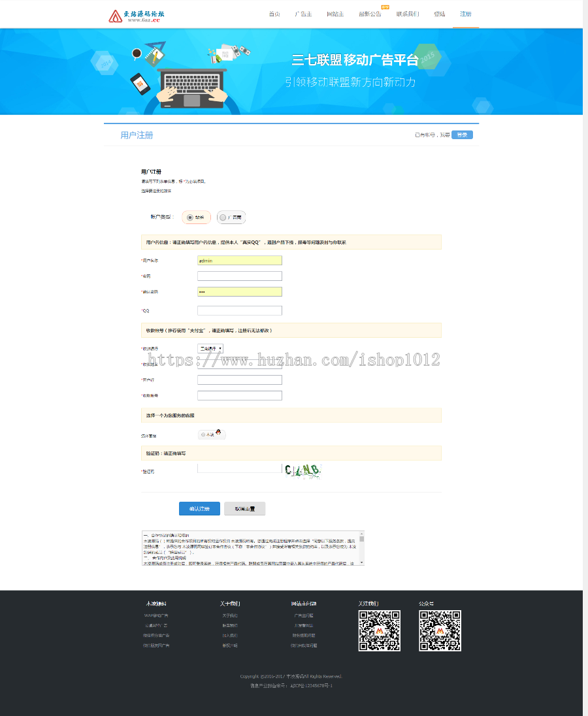Screen dimensions: 588x716
Task: Focus the empty password field
Action: coord(240,276)
